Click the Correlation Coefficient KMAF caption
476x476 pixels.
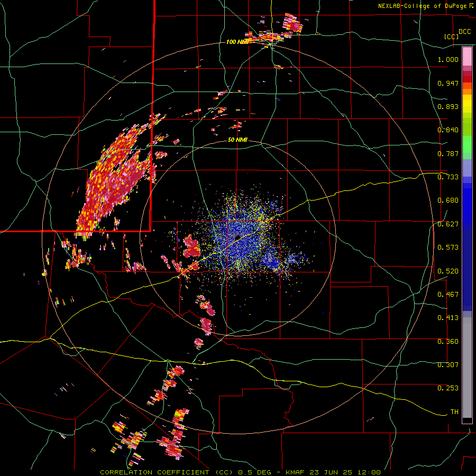pos(240,472)
